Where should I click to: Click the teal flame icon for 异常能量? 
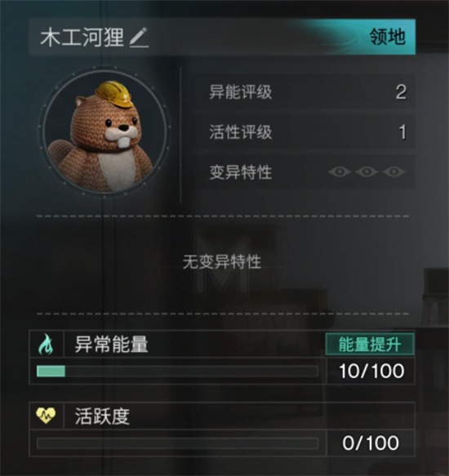[46, 345]
